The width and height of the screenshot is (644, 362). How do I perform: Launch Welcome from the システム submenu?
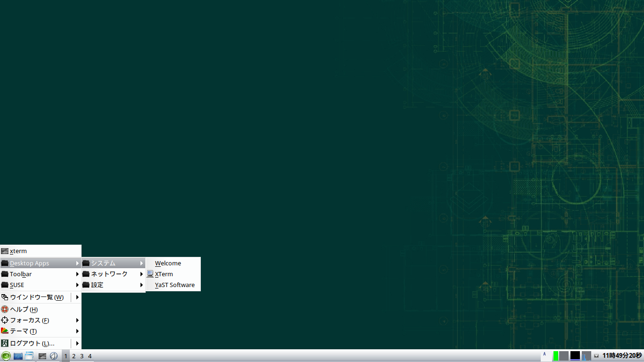pos(173,263)
